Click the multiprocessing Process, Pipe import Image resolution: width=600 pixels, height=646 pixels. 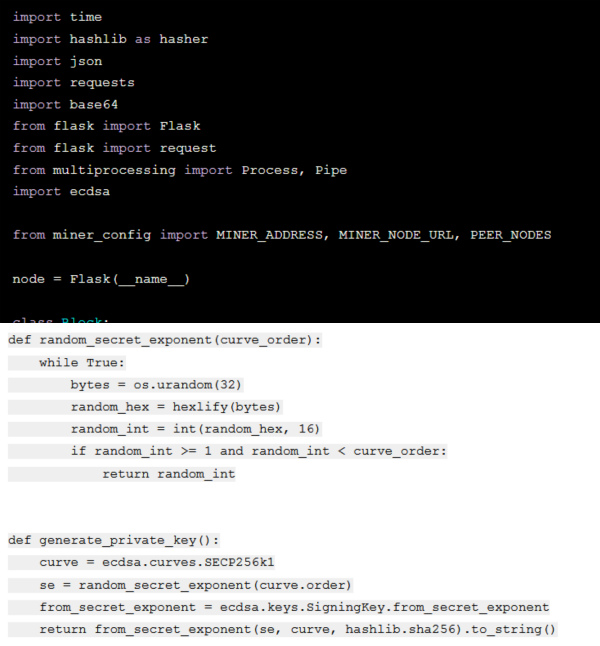point(180,170)
